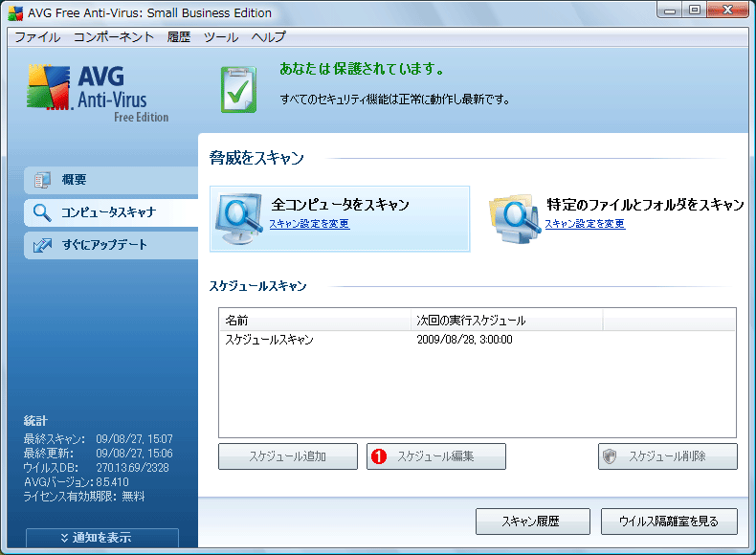
Task: Click the magnifier icon for コンピュータスキャナ
Action: pos(42,212)
